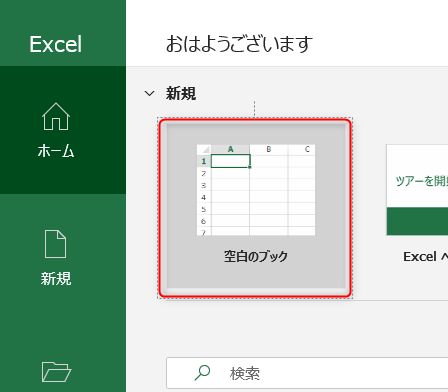
Task: Click the Excel title in sidebar
Action: coord(56,44)
